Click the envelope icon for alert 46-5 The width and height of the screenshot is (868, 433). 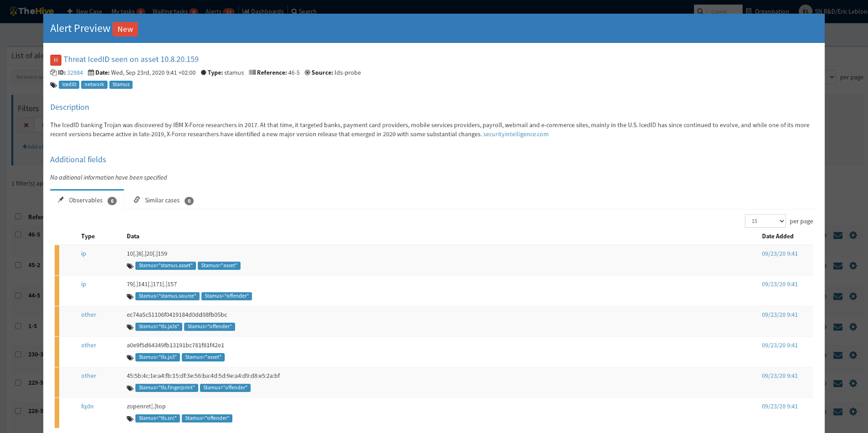[x=838, y=235]
